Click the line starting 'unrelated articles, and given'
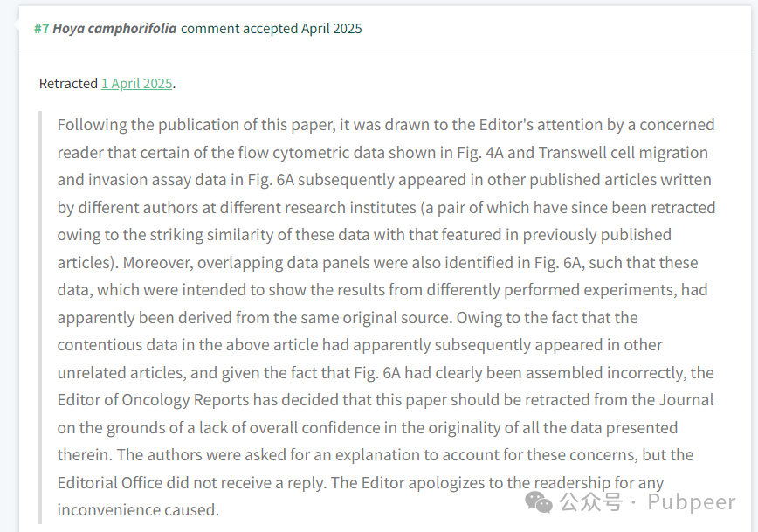Screen dimensions: 758x532 [x=386, y=373]
